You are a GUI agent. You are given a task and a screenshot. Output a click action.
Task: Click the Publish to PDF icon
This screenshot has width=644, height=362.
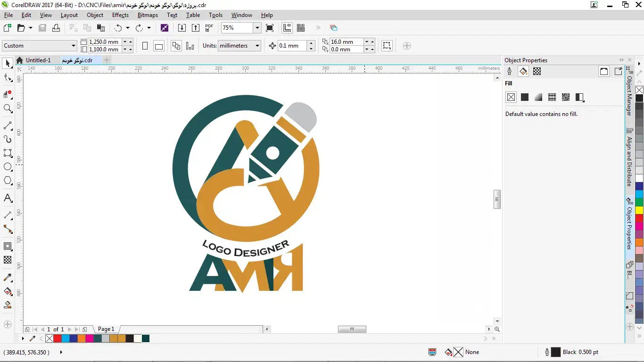click(x=209, y=28)
